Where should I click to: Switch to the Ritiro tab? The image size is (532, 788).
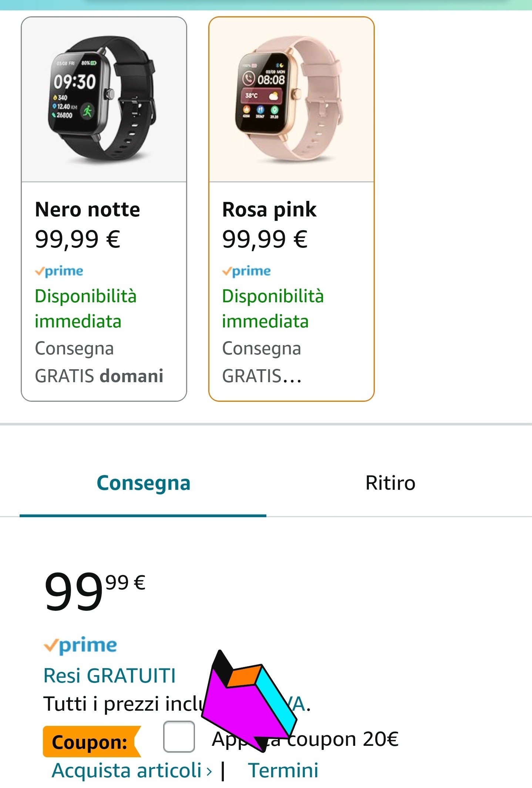[390, 483]
